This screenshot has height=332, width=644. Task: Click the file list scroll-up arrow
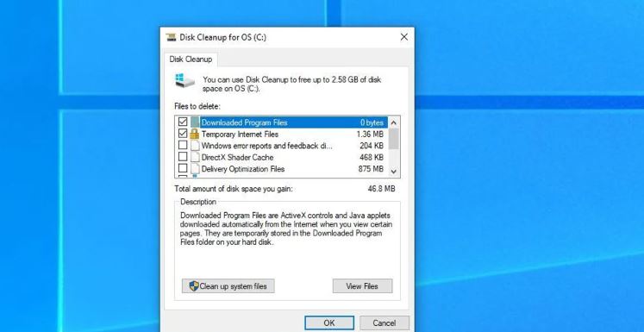394,122
